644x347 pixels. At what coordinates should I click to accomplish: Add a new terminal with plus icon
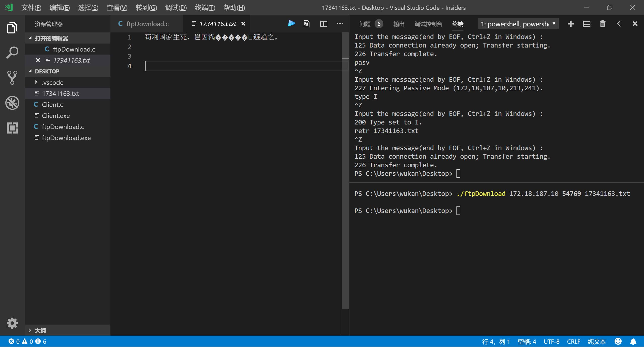[x=571, y=24]
